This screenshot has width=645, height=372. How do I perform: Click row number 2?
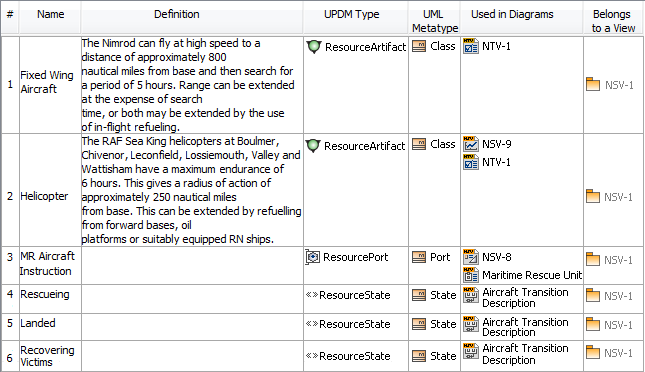pyautogui.click(x=10, y=196)
